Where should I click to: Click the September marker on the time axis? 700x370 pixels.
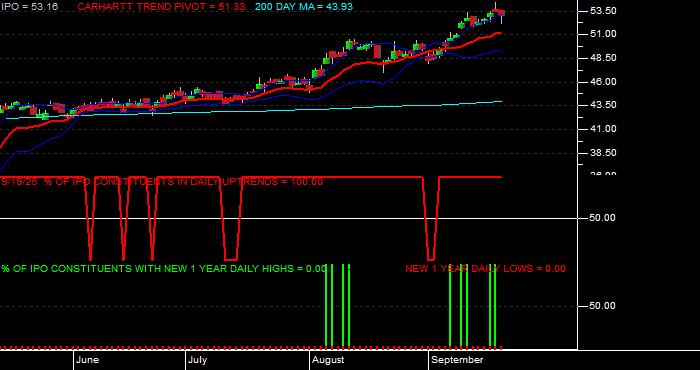pos(458,360)
